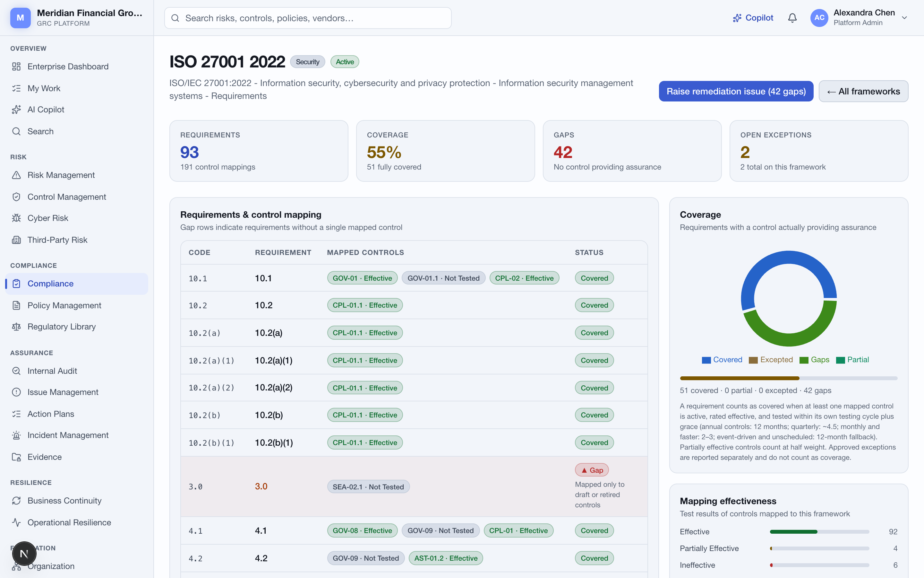Click the Active status badge
The width and height of the screenshot is (924, 578).
click(x=345, y=62)
